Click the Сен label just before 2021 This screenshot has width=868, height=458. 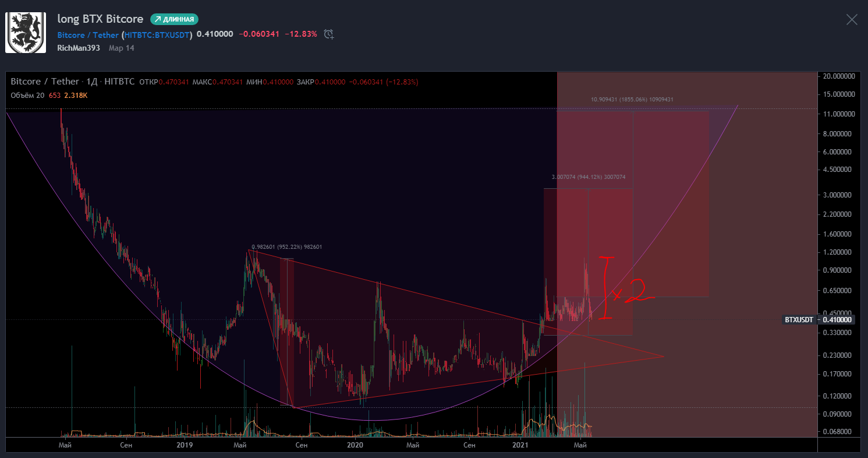click(469, 445)
